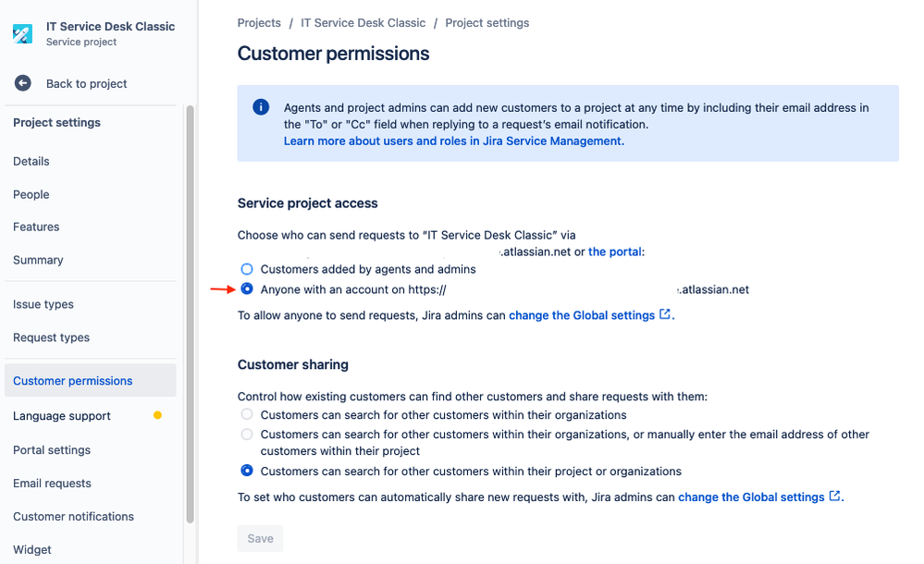Click "the portal" link
The image size is (924, 564).
pyautogui.click(x=615, y=251)
